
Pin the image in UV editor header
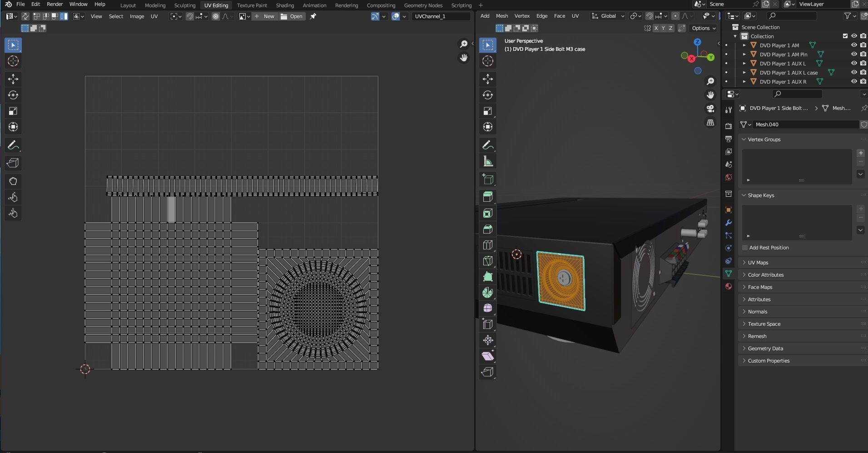point(313,16)
